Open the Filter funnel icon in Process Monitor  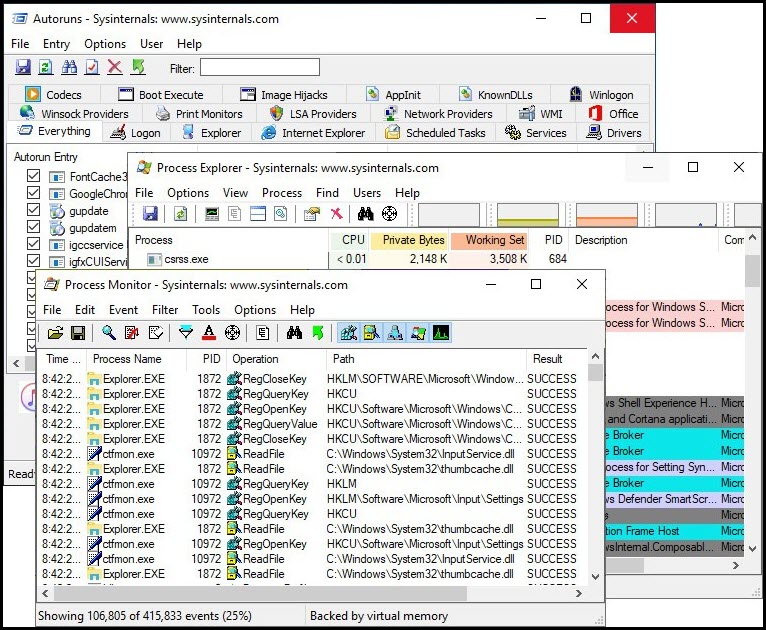coord(186,333)
